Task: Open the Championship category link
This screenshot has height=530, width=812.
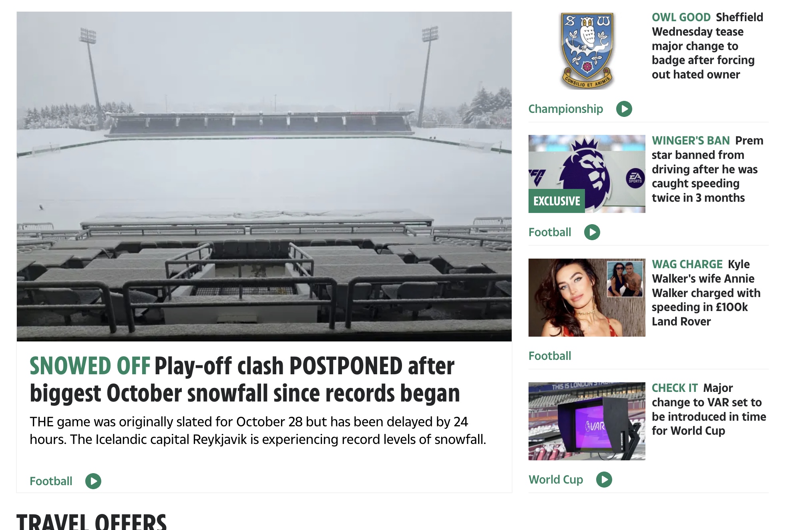Action: tap(565, 109)
